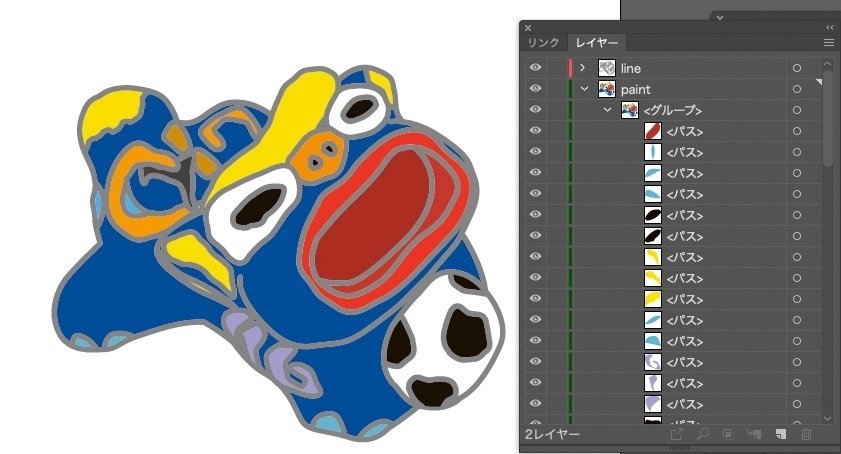Select the topmost black path thumbnail
The width and height of the screenshot is (841, 454).
(653, 215)
